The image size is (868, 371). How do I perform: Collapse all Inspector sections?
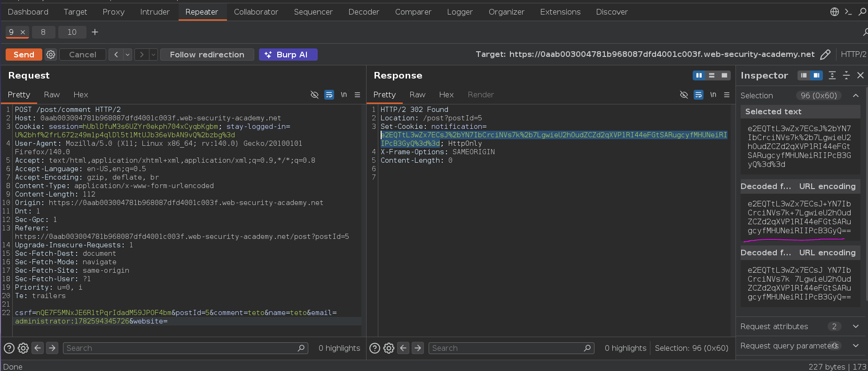pos(846,75)
